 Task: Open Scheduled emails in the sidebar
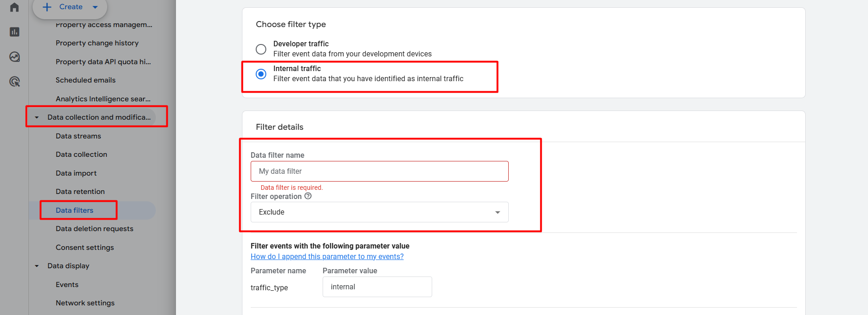pos(86,80)
